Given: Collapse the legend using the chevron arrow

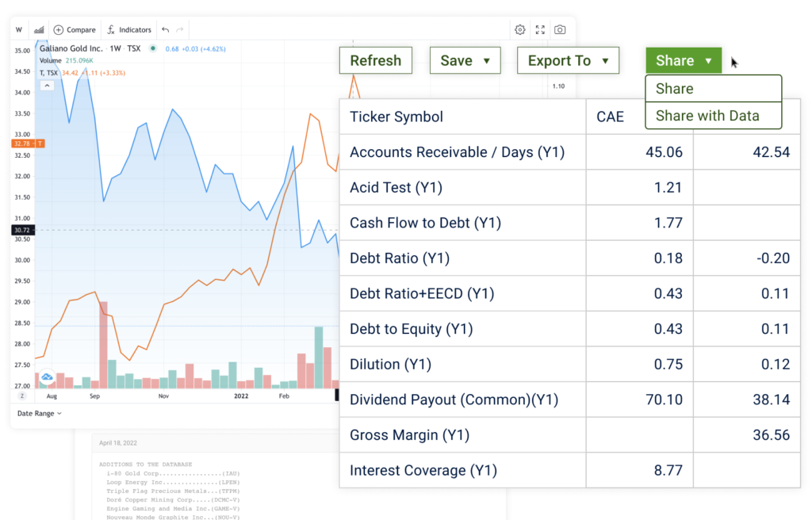Looking at the screenshot, I should [x=47, y=85].
